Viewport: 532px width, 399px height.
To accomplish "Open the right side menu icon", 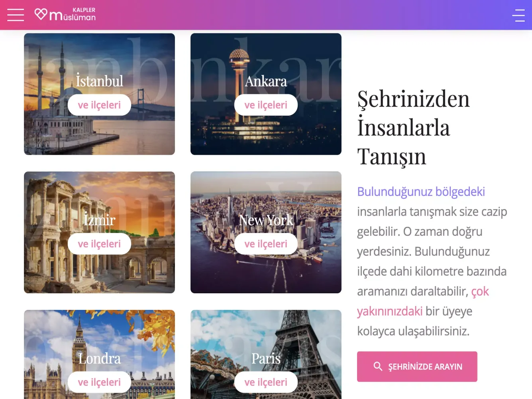I will coord(518,15).
